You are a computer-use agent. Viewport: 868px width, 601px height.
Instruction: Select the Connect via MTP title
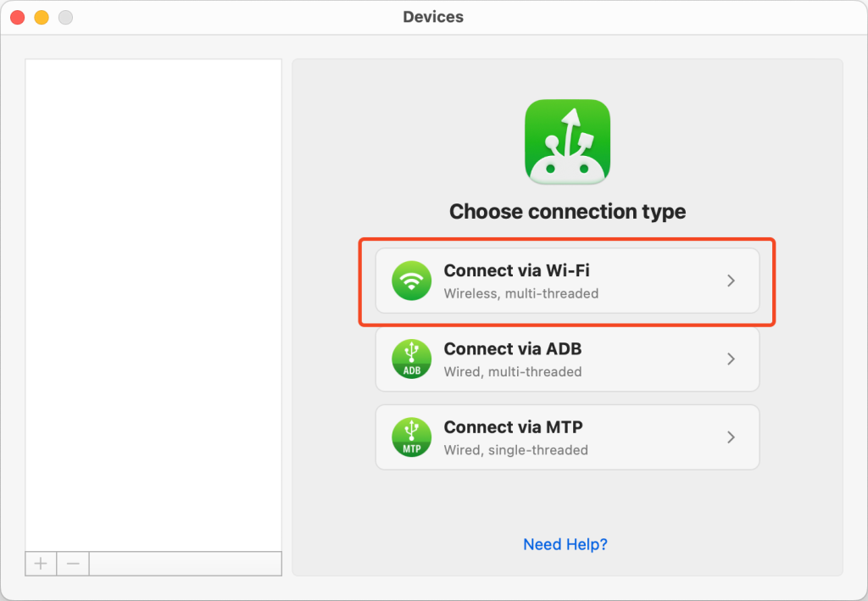(x=513, y=426)
